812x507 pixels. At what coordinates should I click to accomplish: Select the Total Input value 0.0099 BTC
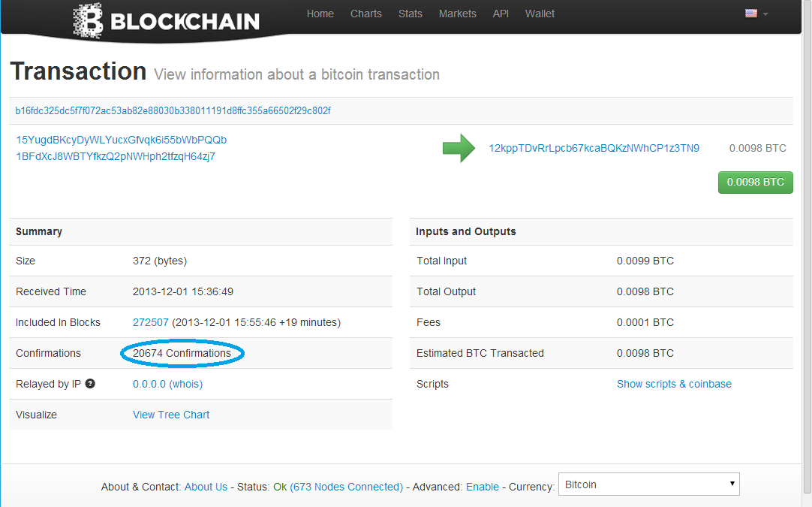pyautogui.click(x=645, y=261)
